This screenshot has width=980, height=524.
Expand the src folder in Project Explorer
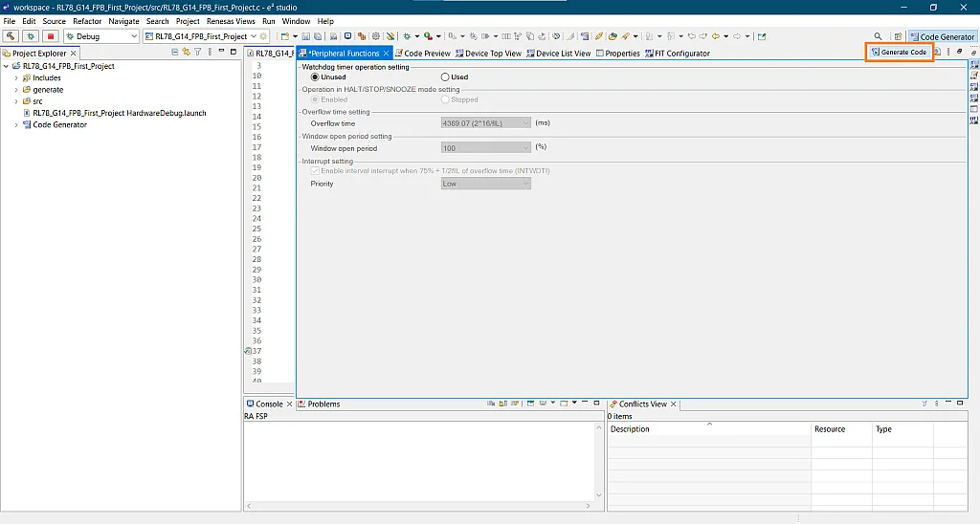[x=16, y=101]
